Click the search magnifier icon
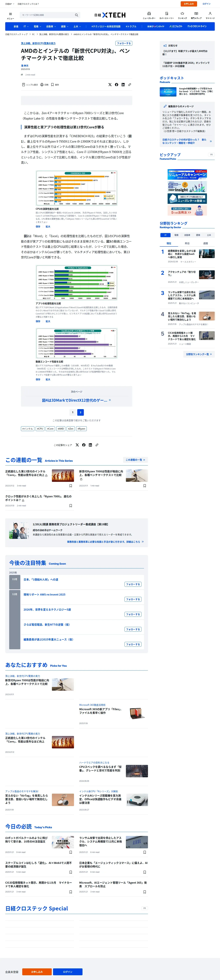Image resolution: width=220 pixels, height=980 pixels. click(76, 15)
